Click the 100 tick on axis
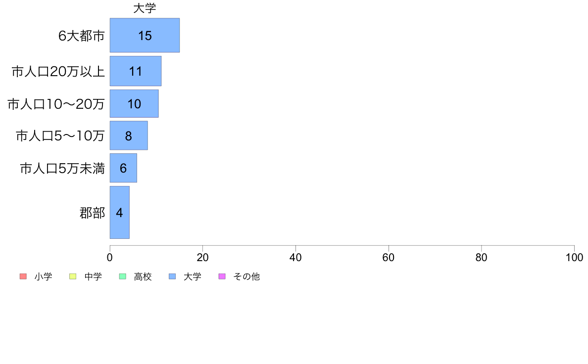 574,257
